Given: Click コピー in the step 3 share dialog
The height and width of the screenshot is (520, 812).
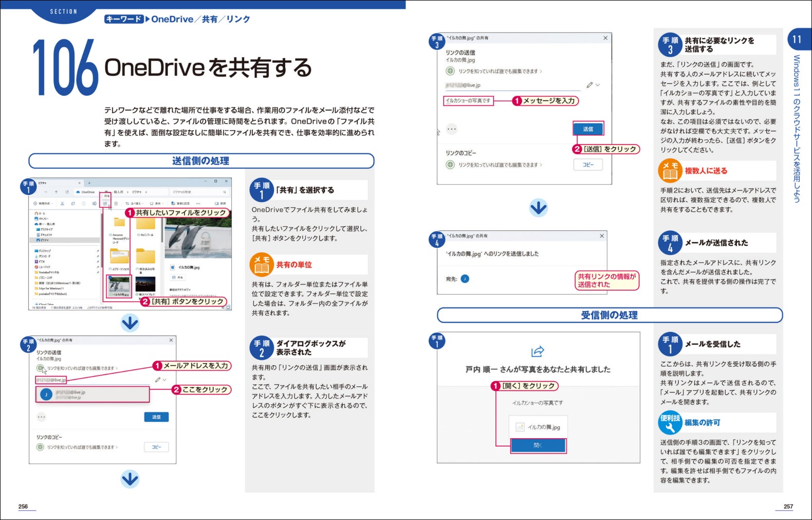Looking at the screenshot, I should click(588, 165).
